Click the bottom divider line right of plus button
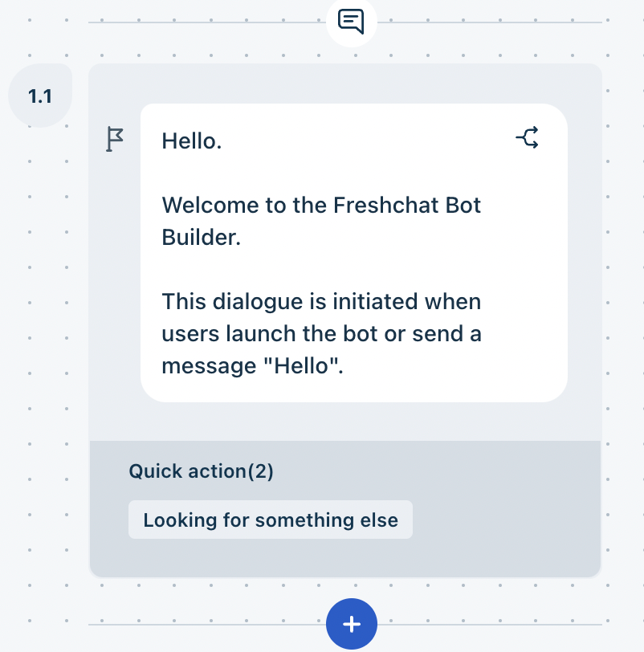This screenshot has width=644, height=652. click(490, 624)
